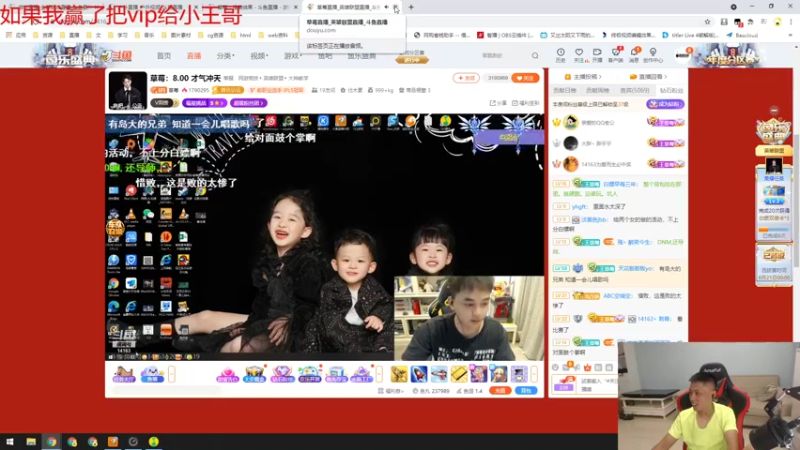Viewport: 800px width, 450px height.
Task: Open the third-ranked fan's avatar
Action: point(570,164)
